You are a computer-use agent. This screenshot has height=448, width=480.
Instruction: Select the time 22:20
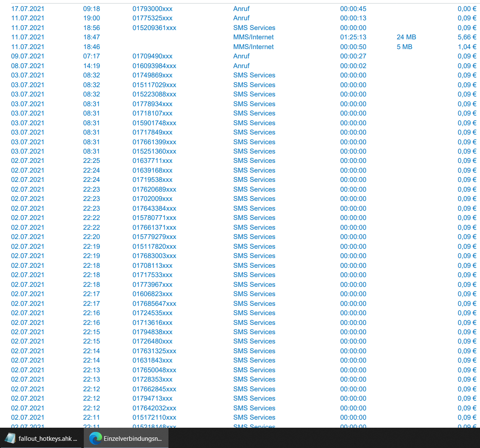pyautogui.click(x=91, y=236)
